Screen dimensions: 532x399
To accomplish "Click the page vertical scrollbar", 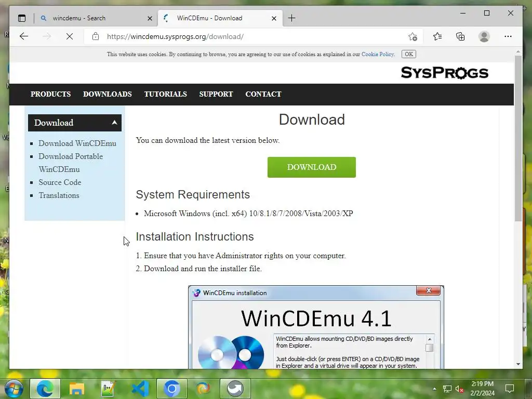I will (518, 138).
